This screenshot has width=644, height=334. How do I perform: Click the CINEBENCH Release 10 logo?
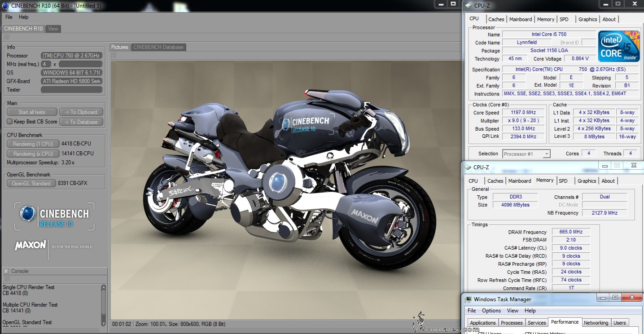coord(55,215)
